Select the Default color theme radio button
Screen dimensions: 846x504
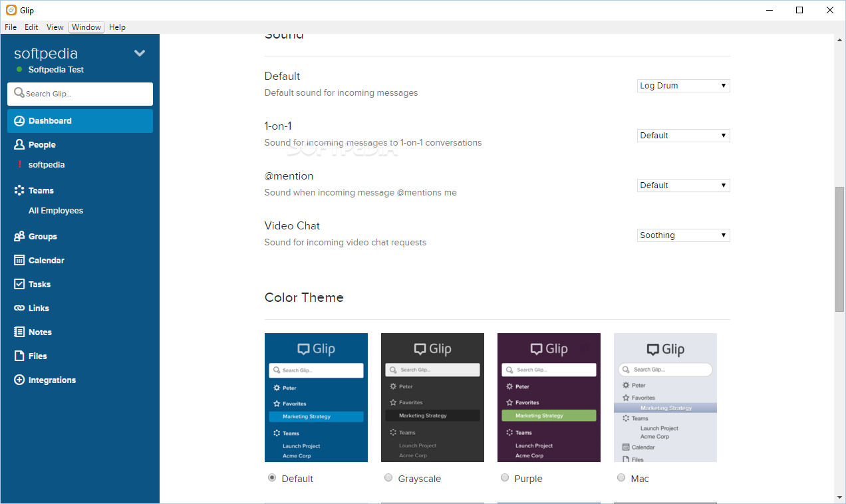tap(272, 477)
